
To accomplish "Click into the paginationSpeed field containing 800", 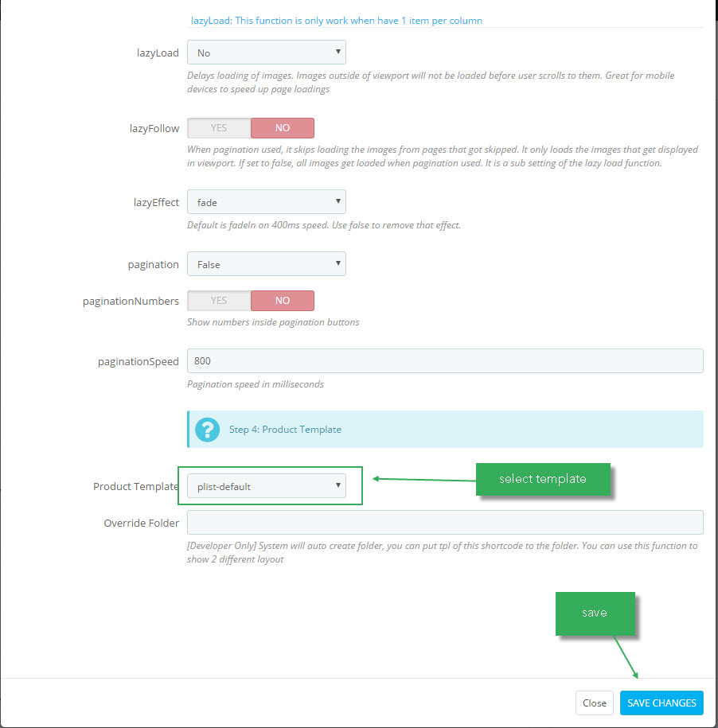I will [x=445, y=360].
